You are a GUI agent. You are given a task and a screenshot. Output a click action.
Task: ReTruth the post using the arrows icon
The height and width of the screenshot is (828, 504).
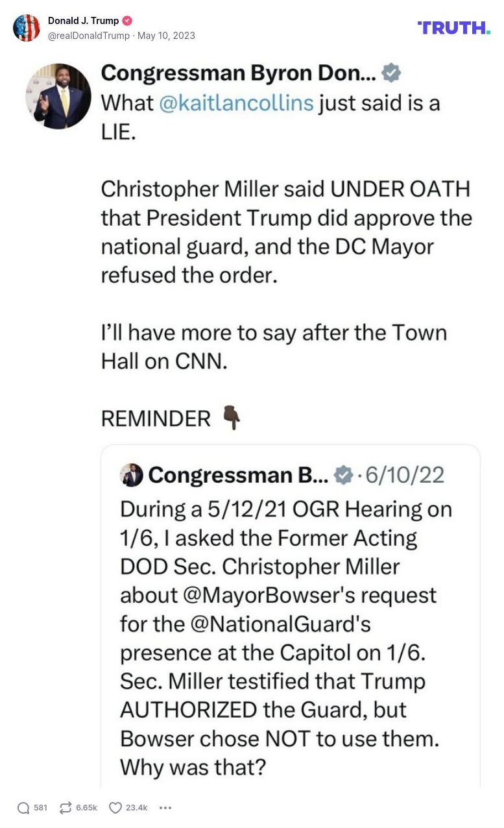click(66, 808)
